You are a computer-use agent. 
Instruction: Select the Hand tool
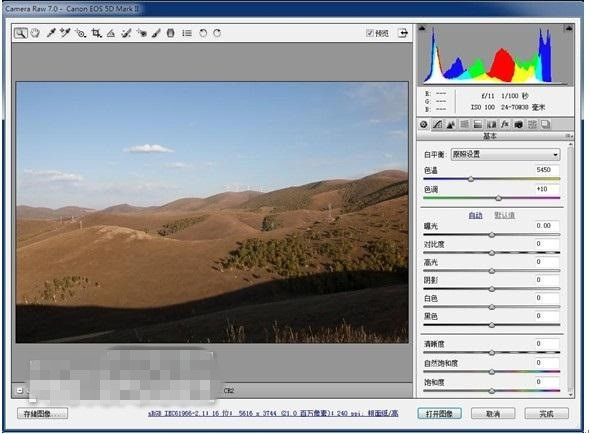pyautogui.click(x=35, y=33)
